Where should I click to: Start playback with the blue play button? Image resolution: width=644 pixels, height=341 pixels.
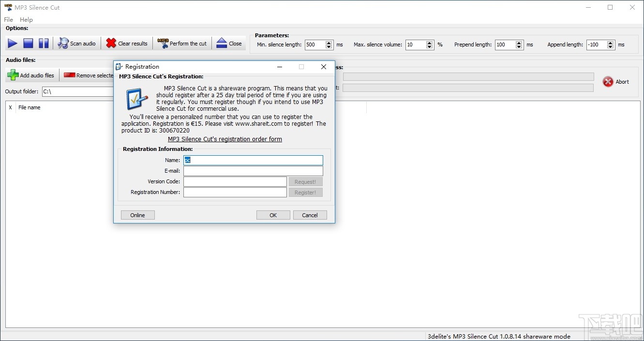[13, 44]
